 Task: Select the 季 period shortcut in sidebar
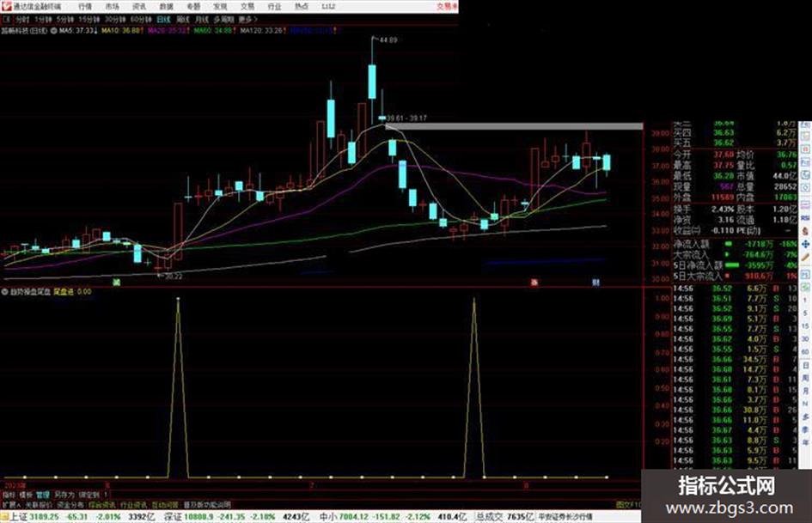click(805, 429)
